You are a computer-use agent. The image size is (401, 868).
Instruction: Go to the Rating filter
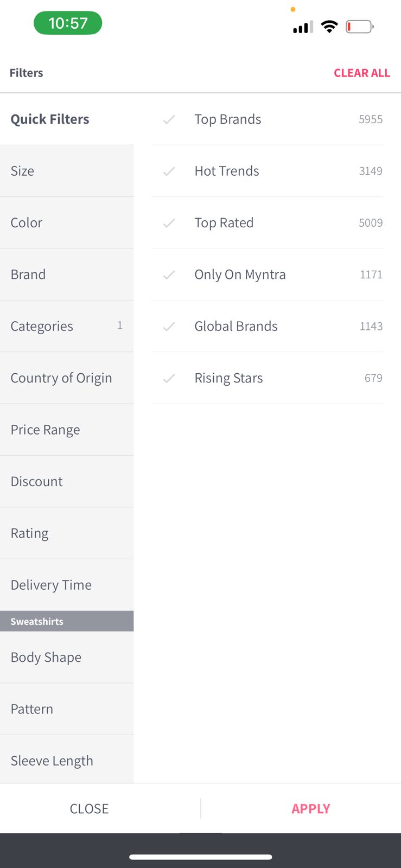(x=66, y=533)
